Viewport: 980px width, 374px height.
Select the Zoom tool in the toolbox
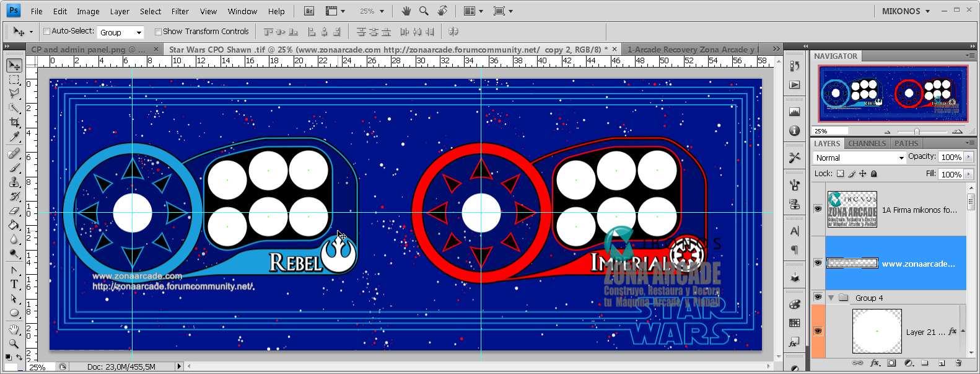tap(14, 344)
